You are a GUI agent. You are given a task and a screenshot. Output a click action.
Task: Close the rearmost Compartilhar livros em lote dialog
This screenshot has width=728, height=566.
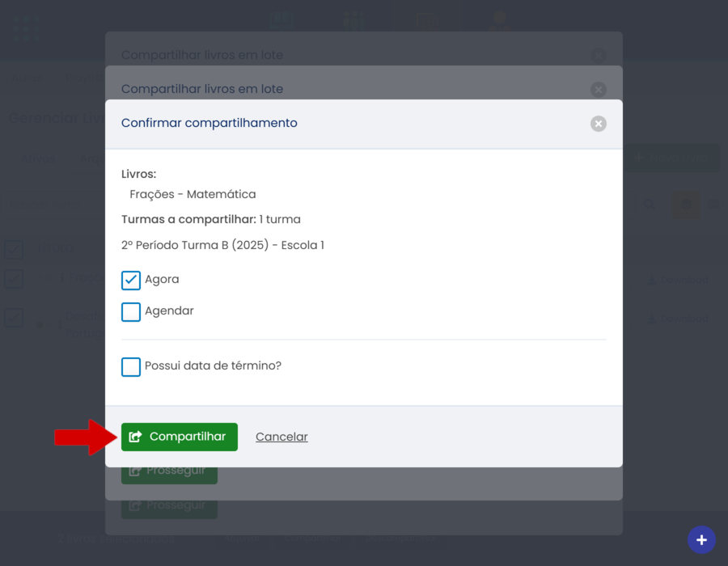click(598, 56)
